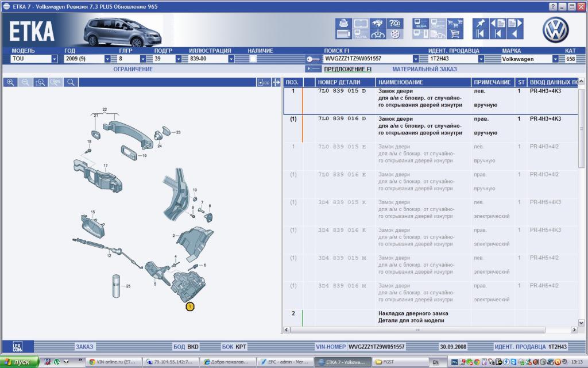
Task: Click the pushpin bookmark icon
Action: [481, 23]
